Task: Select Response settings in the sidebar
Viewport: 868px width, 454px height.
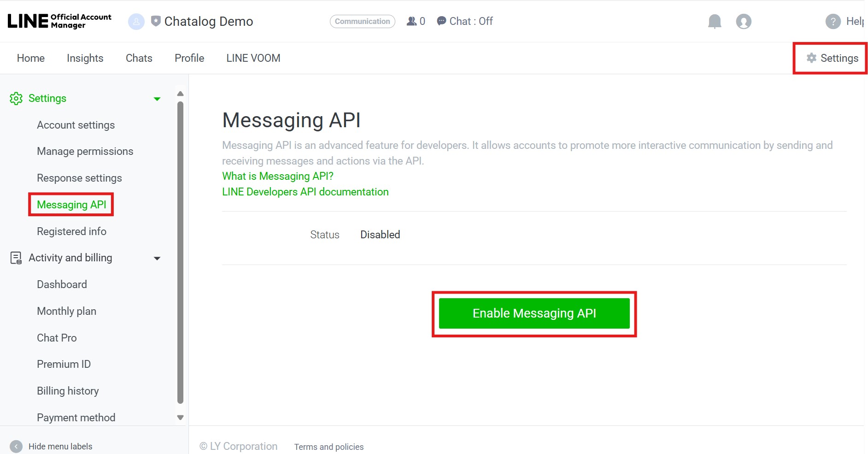Action: click(79, 178)
